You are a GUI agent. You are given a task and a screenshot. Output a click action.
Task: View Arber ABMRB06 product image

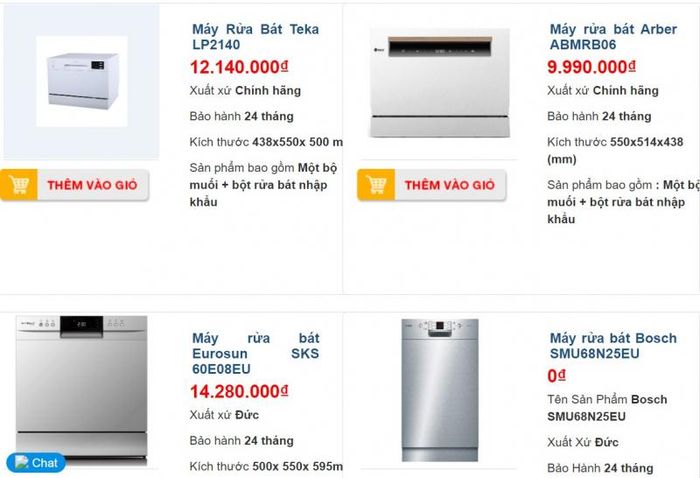[439, 83]
